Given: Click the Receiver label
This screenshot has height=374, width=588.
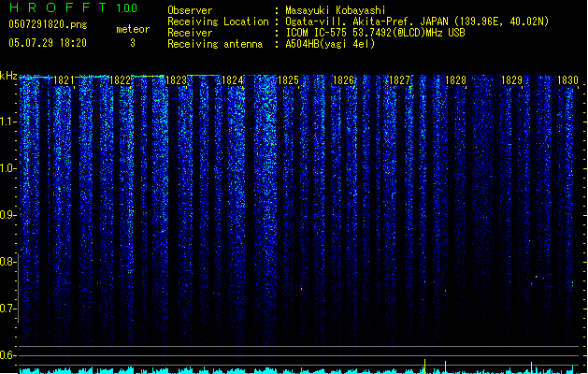Looking at the screenshot, I should tap(190, 33).
